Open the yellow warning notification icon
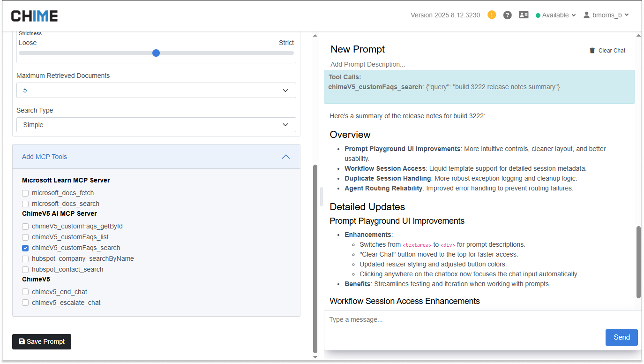Image resolution: width=644 pixels, height=364 pixels. pyautogui.click(x=491, y=15)
